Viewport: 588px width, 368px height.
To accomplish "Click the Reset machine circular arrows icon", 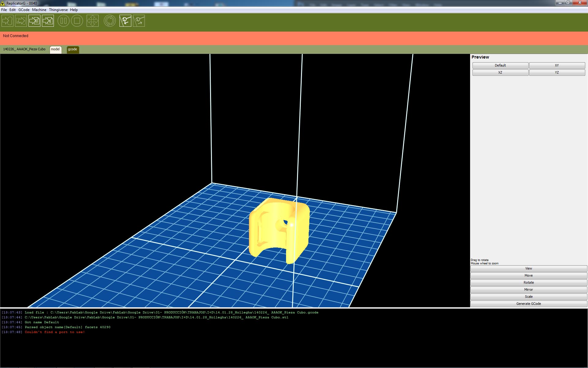I will (110, 21).
